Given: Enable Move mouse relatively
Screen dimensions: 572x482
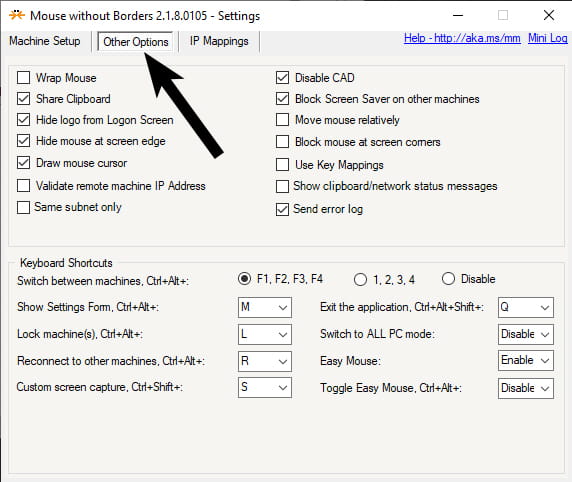Looking at the screenshot, I should click(282, 120).
